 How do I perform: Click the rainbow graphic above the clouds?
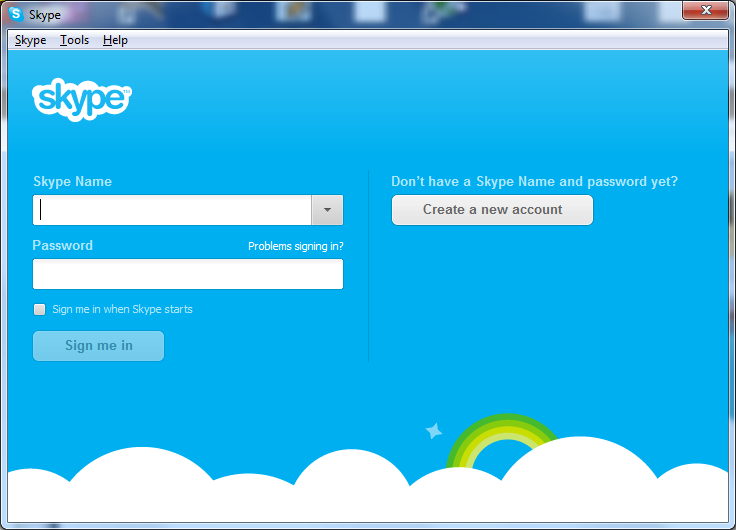[502, 441]
